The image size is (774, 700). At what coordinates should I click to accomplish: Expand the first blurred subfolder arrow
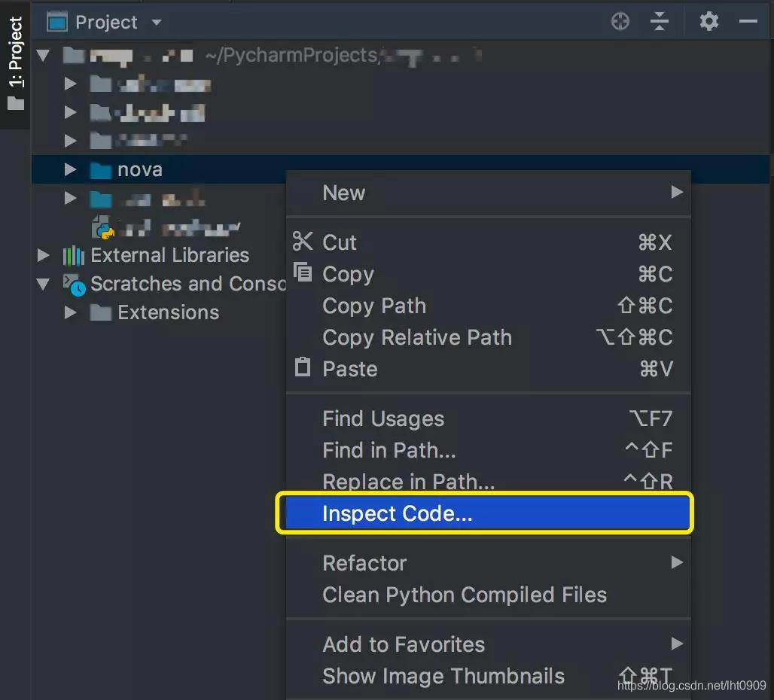[x=71, y=84]
